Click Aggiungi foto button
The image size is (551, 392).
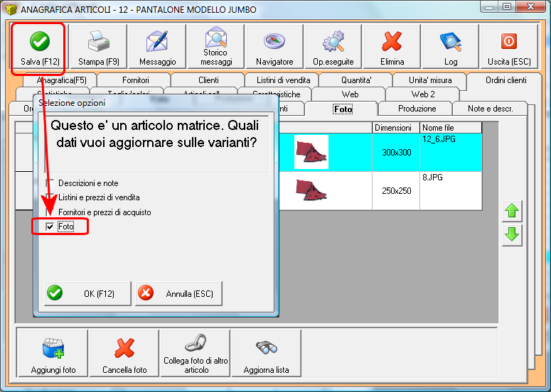pyautogui.click(x=53, y=354)
